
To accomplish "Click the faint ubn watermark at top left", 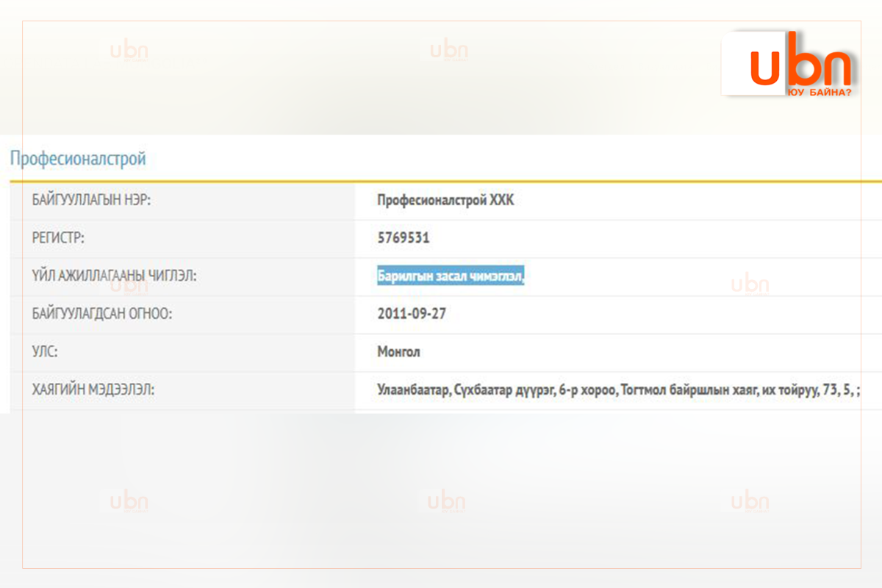I will coord(129,51).
